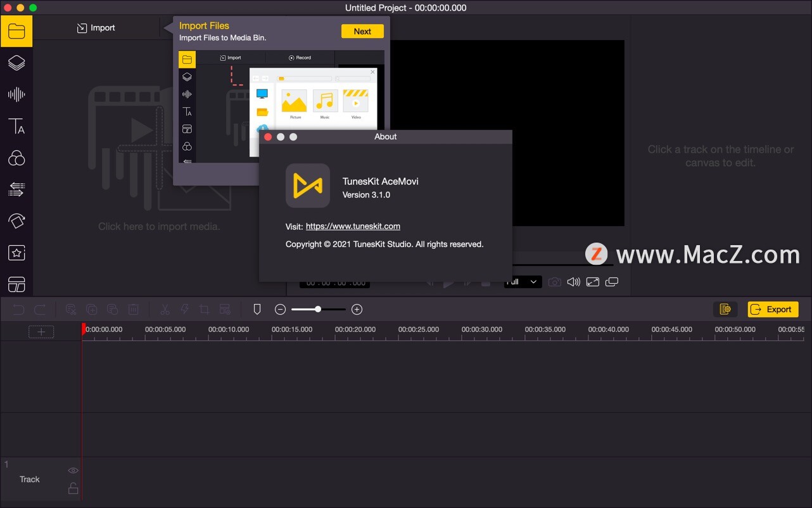Image resolution: width=812 pixels, height=508 pixels.
Task: Open the Audio waveform panel
Action: (x=16, y=94)
